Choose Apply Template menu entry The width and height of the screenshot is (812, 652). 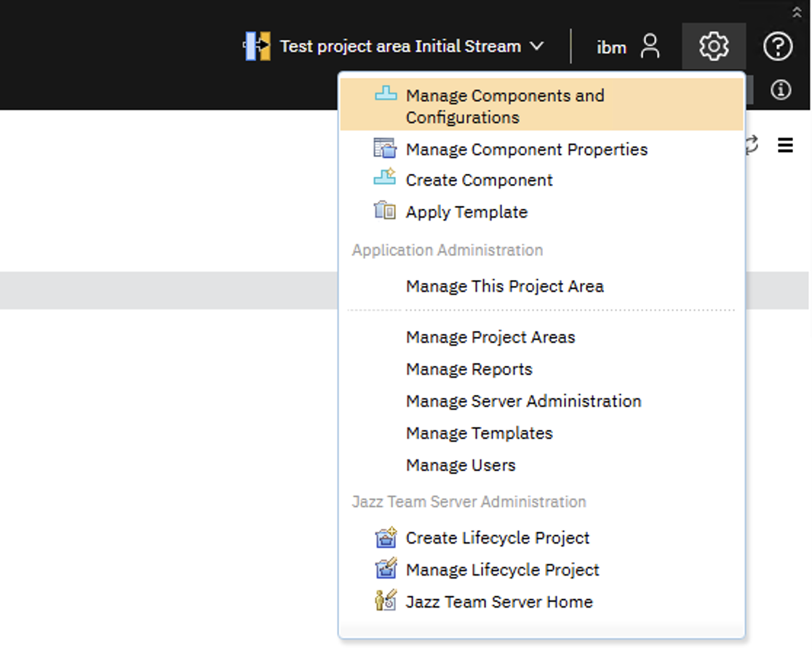466,212
